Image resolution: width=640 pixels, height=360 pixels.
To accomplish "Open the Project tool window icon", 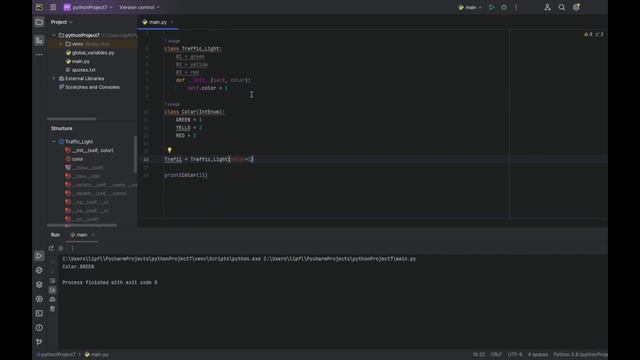I will pyautogui.click(x=39, y=22).
